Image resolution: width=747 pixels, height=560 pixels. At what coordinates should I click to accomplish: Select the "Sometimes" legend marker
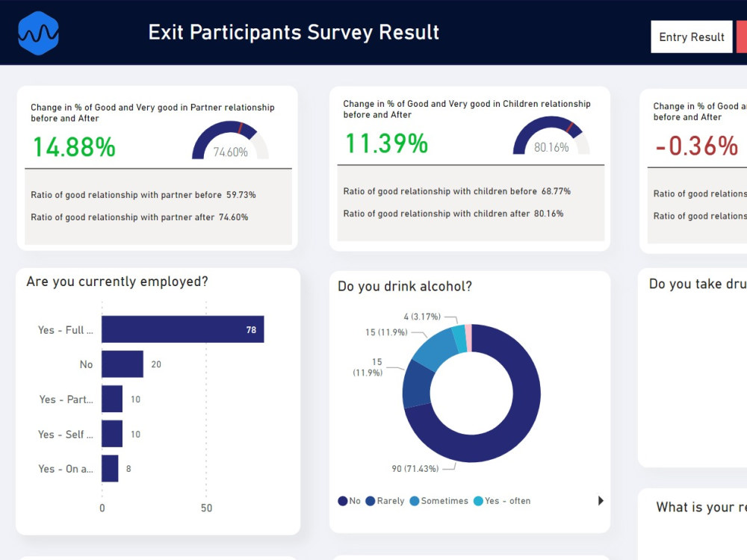(415, 500)
